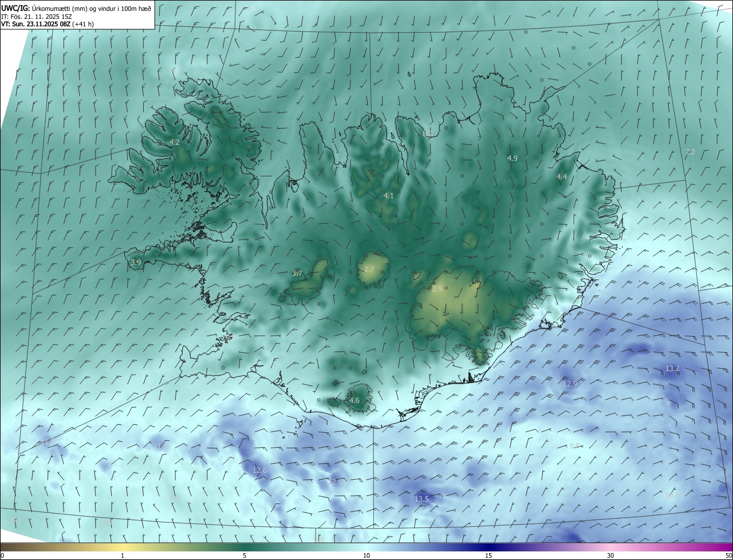Viewport: 733px width, 560px height.
Task: Click the colorbar tick labeled 15
Action: 488,556
